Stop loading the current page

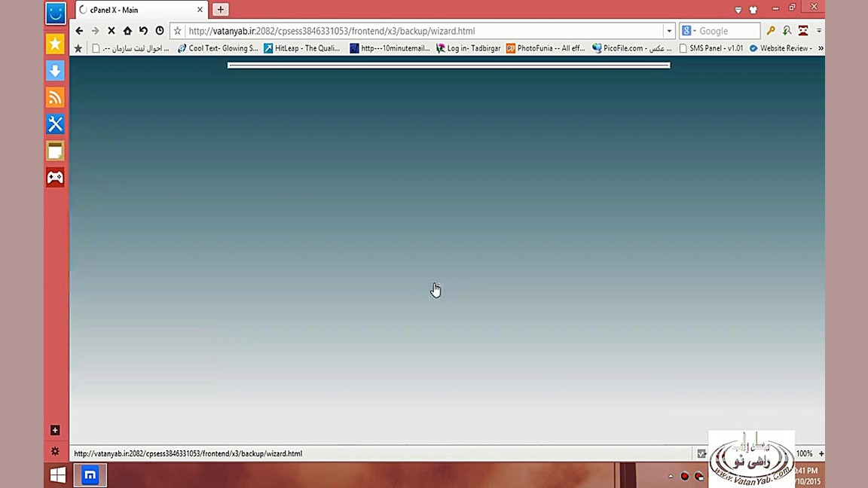tap(112, 31)
